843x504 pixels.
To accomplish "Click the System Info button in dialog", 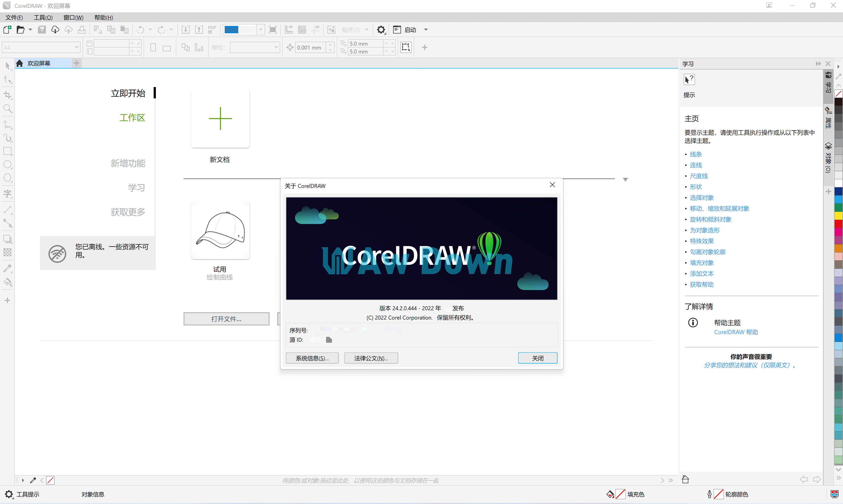I will click(x=312, y=358).
